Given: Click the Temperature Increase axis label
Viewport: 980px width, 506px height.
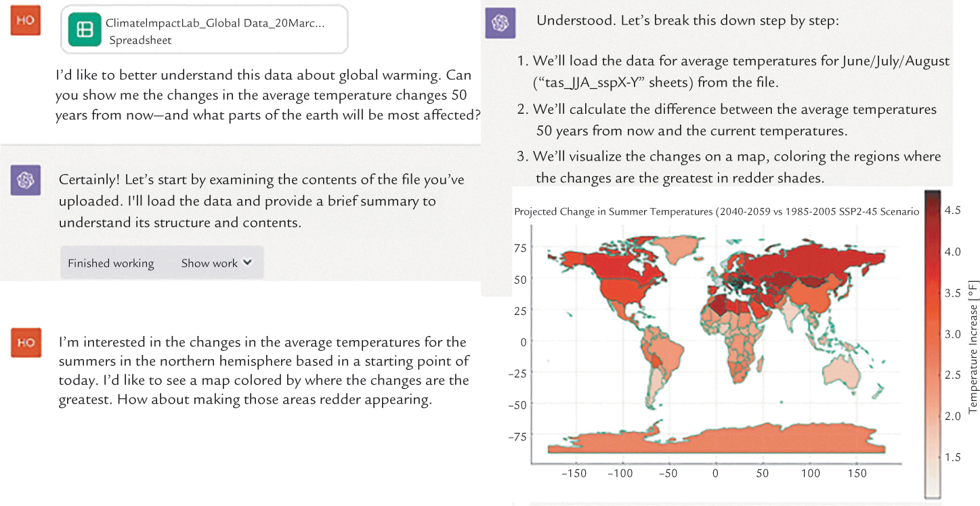Looking at the screenshot, I should [973, 345].
